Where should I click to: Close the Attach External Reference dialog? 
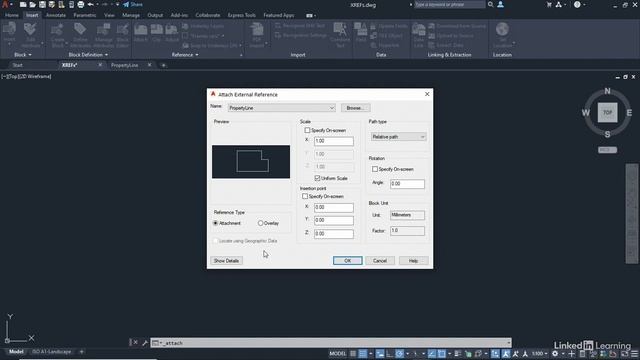click(x=427, y=94)
